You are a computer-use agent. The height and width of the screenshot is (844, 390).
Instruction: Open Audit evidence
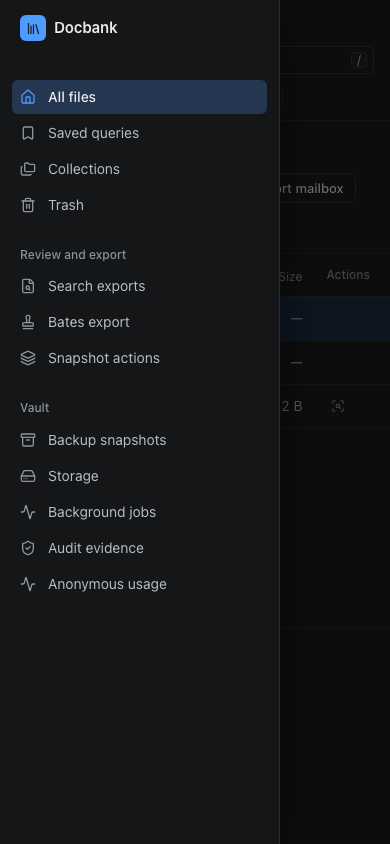pos(139,548)
